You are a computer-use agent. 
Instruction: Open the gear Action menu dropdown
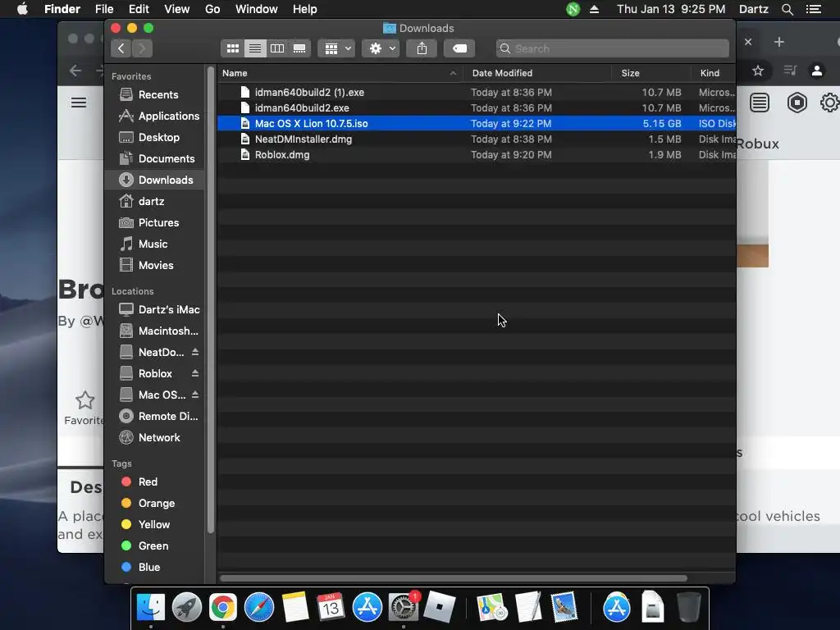click(x=381, y=48)
